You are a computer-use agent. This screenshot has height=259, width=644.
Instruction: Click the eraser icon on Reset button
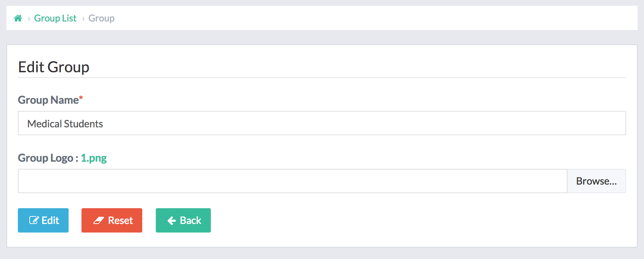(99, 220)
